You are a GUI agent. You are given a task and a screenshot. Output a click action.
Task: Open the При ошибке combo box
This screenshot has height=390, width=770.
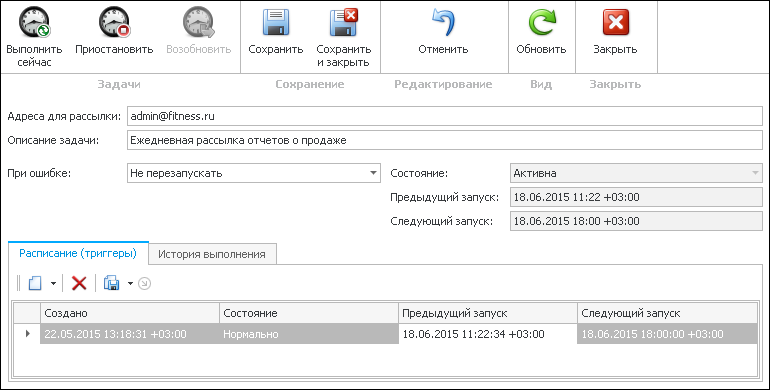[253, 173]
